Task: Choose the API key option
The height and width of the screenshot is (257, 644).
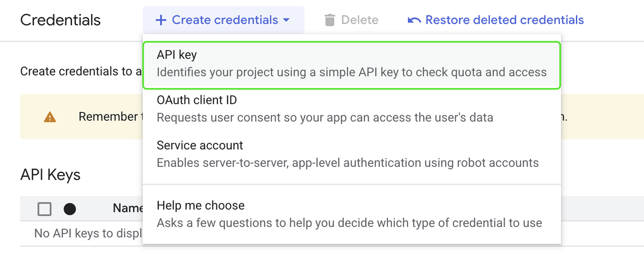Action: (351, 64)
